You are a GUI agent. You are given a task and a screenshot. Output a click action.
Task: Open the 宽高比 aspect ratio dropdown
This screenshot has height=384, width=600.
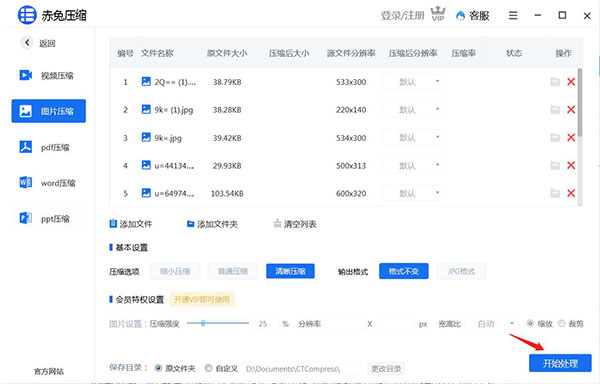[x=492, y=324]
